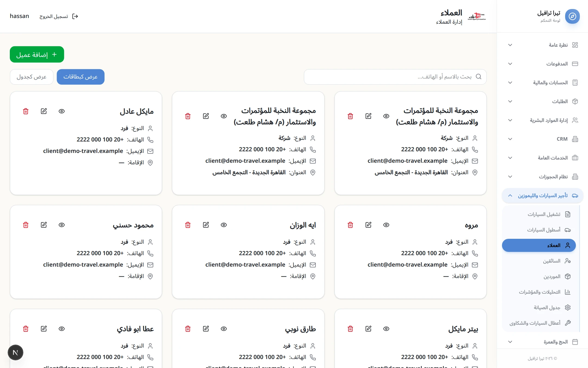Screen dimensions: 588x368
Task: View details of عطا ابو فادي
Action: point(62,329)
